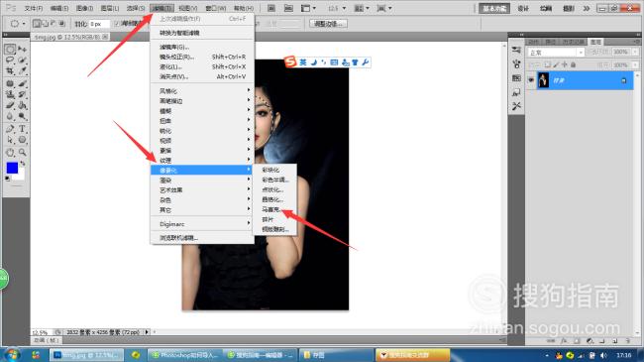Select the History Brush tool
The image size is (644, 362).
[x=22, y=94]
